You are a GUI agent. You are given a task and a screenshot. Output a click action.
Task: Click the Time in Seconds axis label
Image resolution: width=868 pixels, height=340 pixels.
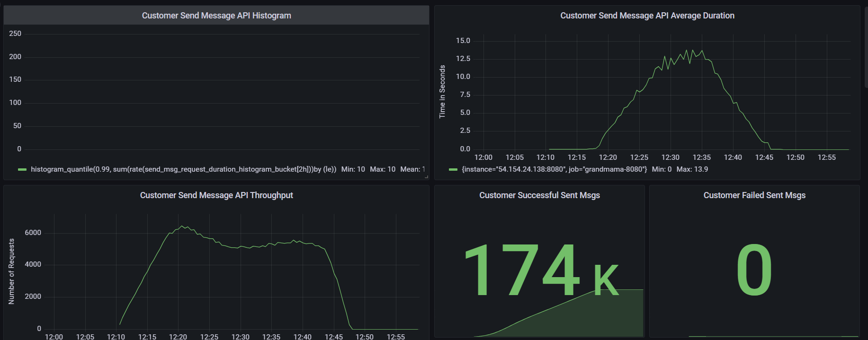click(442, 92)
